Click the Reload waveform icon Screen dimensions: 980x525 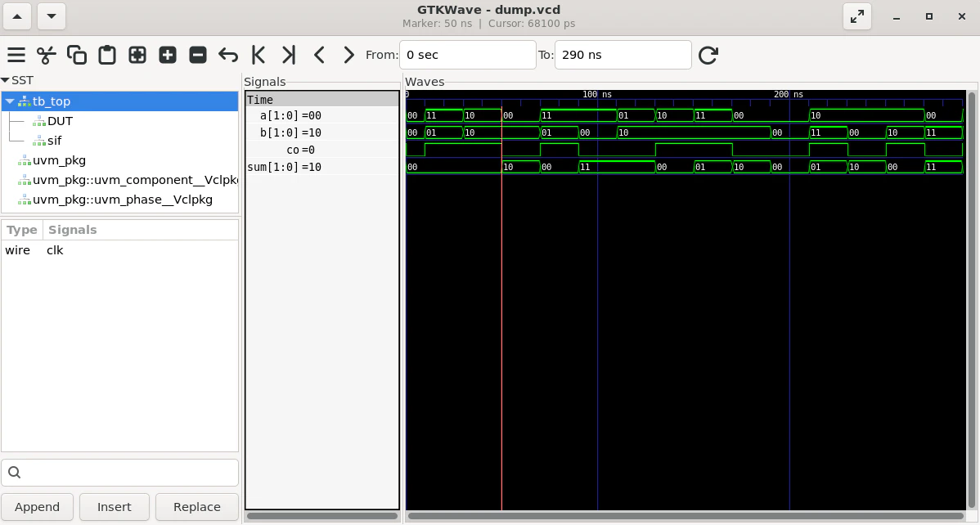point(708,55)
